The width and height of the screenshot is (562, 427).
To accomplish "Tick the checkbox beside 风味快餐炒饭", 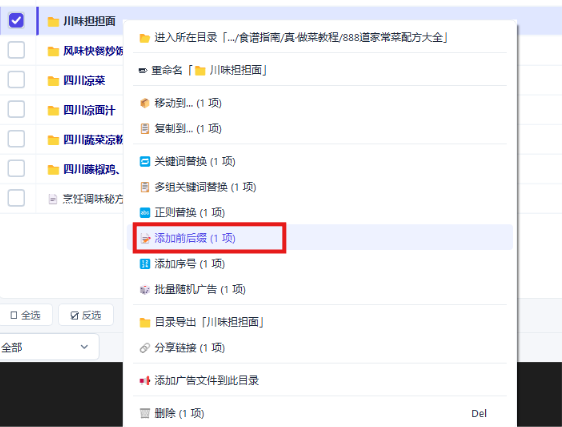I will point(16,50).
